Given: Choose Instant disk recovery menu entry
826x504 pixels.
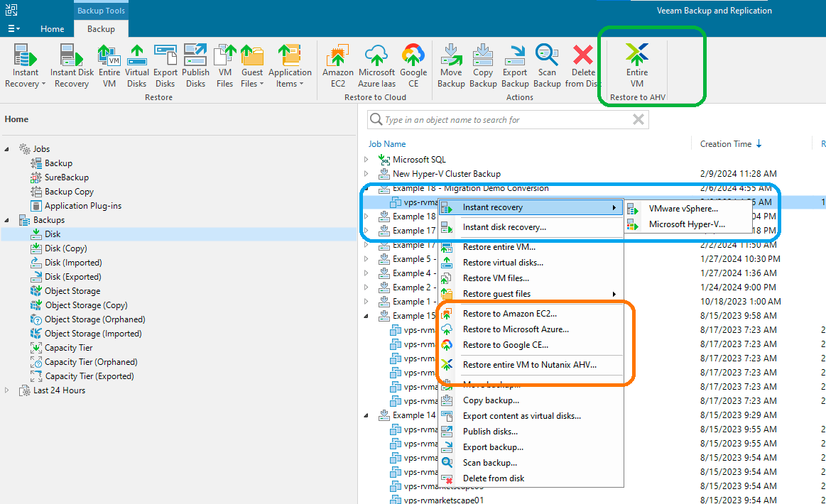Looking at the screenshot, I should pos(530,227).
